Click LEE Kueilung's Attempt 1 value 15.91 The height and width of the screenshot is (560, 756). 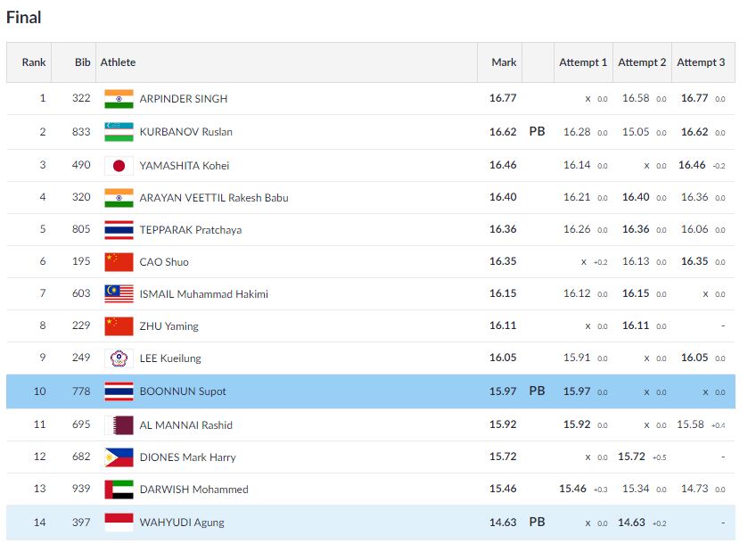pos(577,358)
